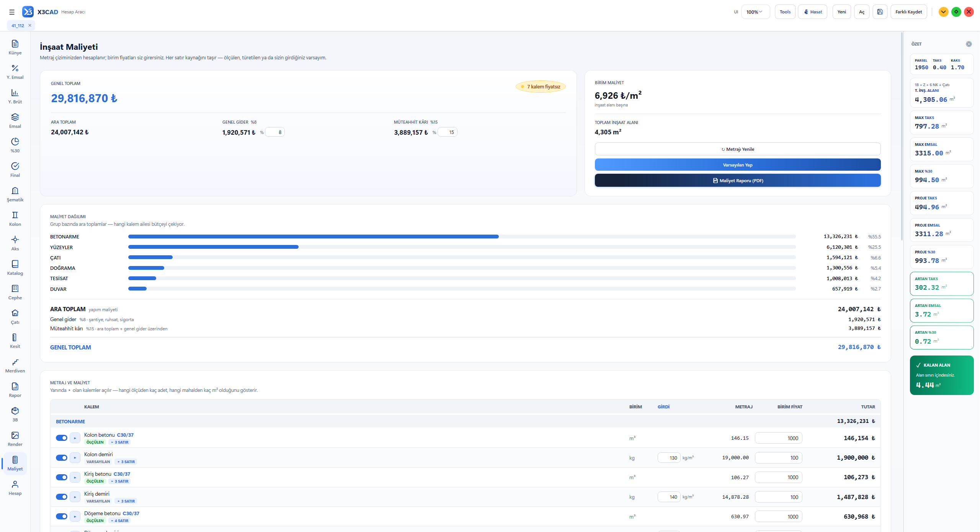This screenshot has width=980, height=532.
Task: Show Kolon demiri 3 SATIR breakdown
Action: click(x=126, y=462)
